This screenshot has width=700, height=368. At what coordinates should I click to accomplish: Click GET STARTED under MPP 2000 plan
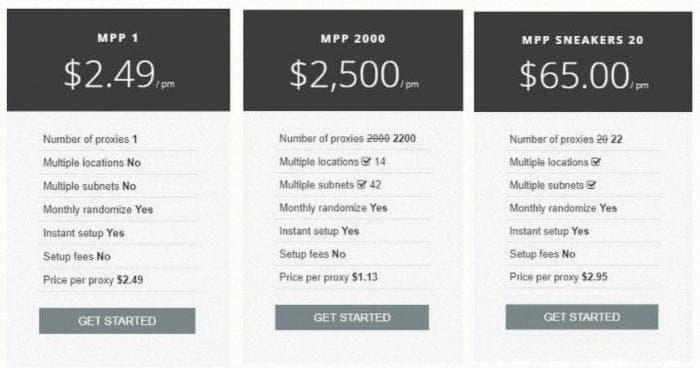pos(352,318)
